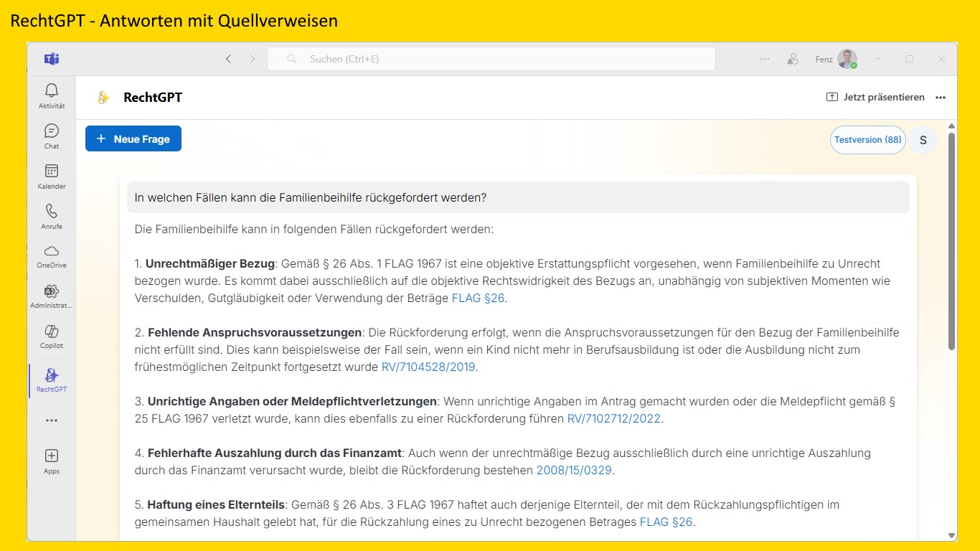This screenshot has width=980, height=551.
Task: Maximize the Teams window
Action: [910, 59]
